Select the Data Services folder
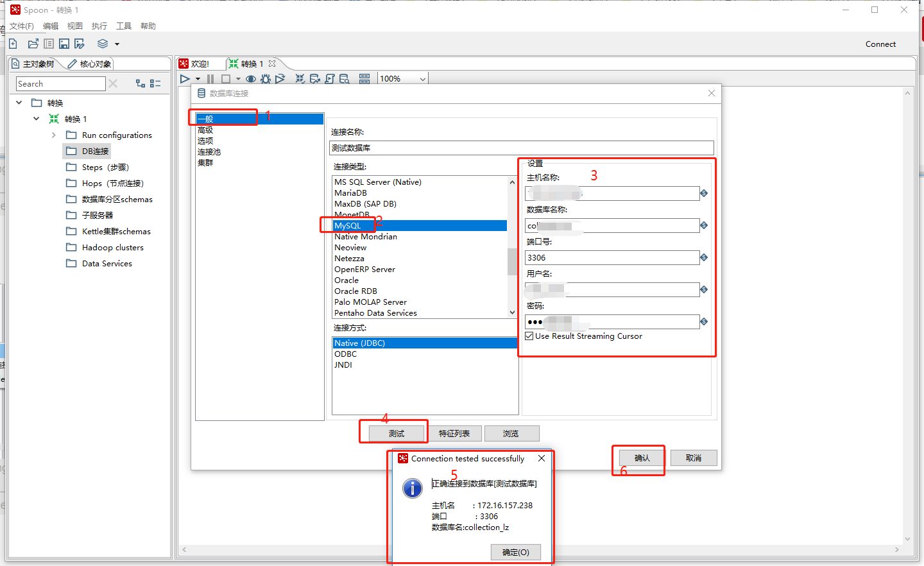Image resolution: width=924 pixels, height=566 pixels. click(99, 263)
